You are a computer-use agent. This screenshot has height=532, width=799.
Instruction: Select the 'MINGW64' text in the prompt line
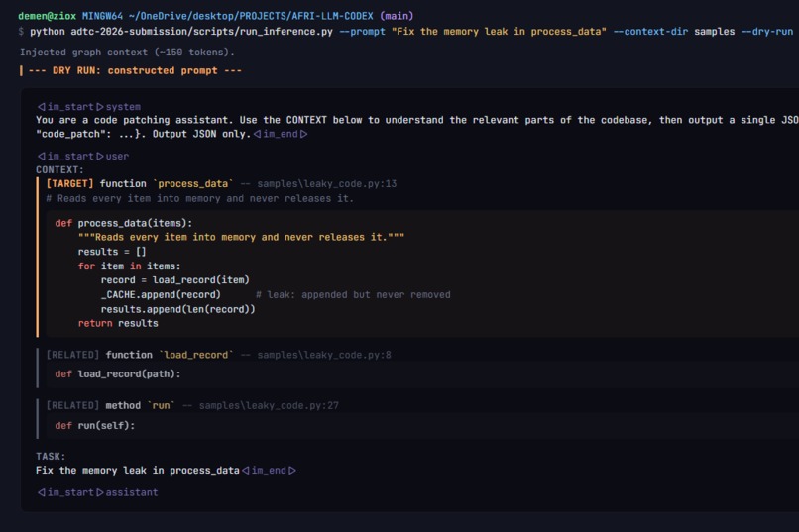[x=102, y=16]
